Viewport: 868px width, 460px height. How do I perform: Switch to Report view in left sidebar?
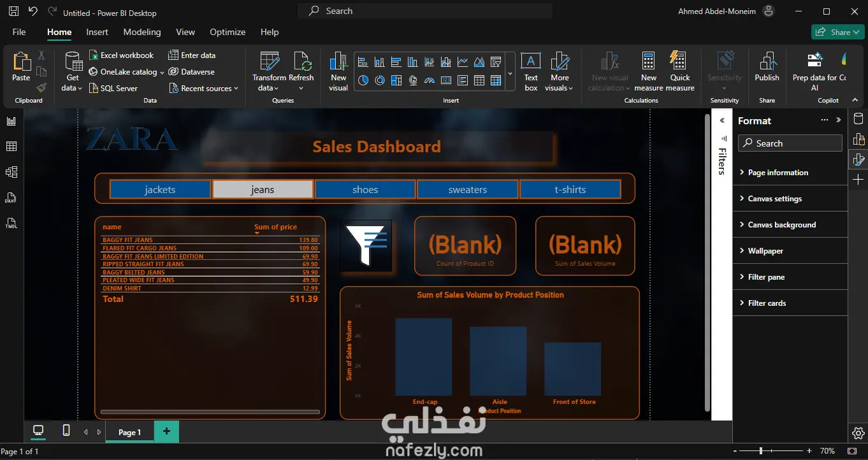point(11,121)
